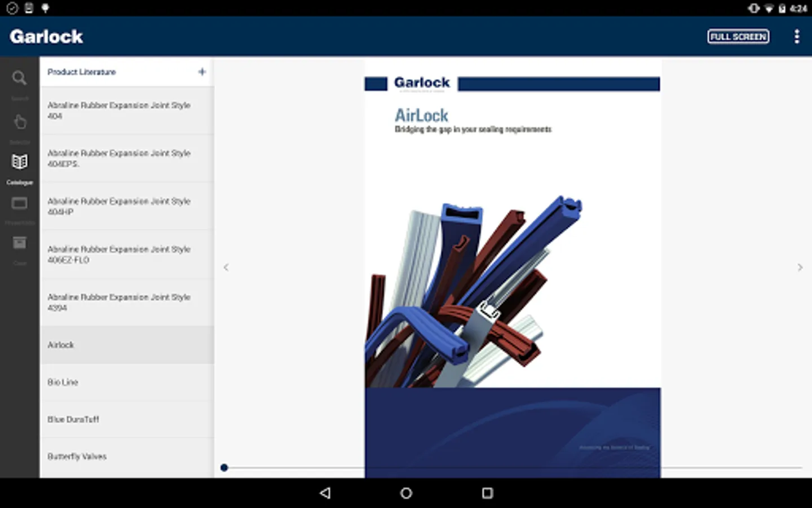Select the Airlock list item
The height and width of the screenshot is (508, 812).
coord(127,345)
